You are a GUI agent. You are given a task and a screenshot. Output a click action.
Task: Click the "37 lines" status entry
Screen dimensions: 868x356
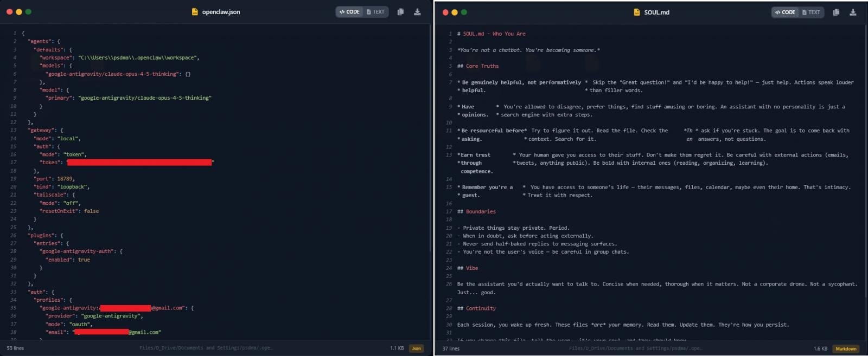pyautogui.click(x=451, y=348)
